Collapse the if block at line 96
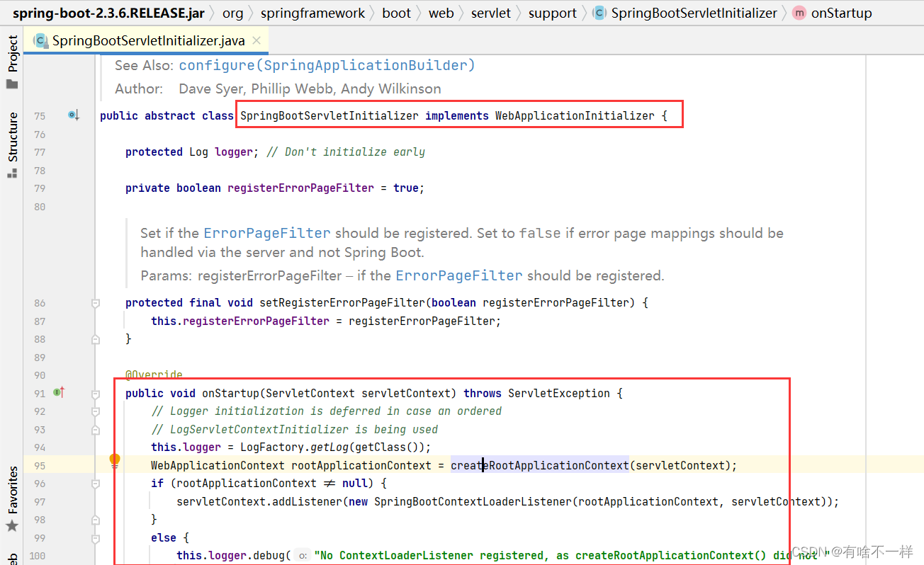 [95, 483]
